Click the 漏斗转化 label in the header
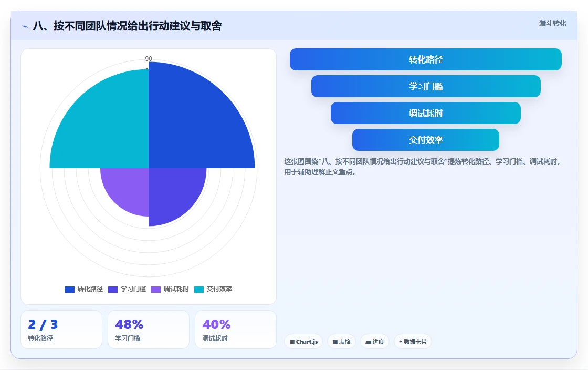This screenshot has width=588, height=370. 552,23
